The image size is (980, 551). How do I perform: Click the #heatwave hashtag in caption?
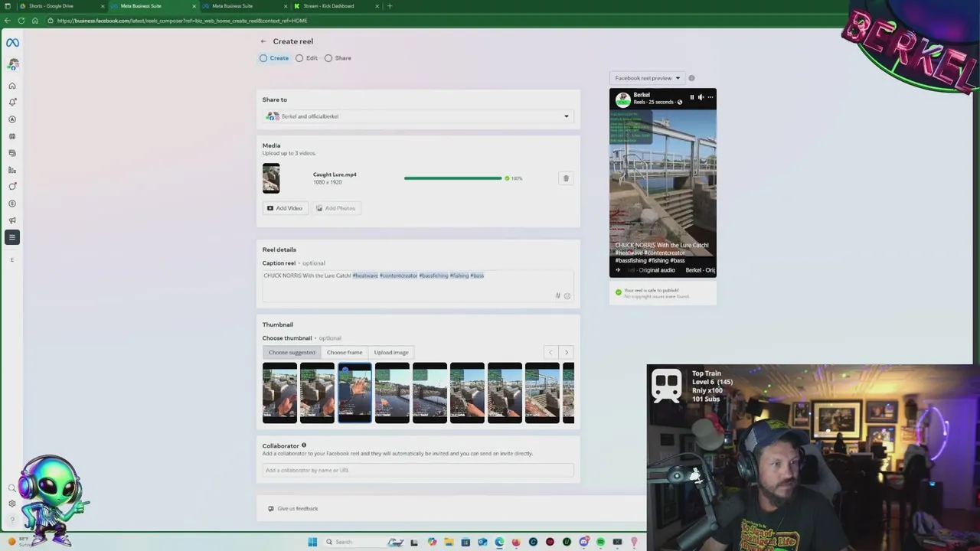click(x=365, y=275)
